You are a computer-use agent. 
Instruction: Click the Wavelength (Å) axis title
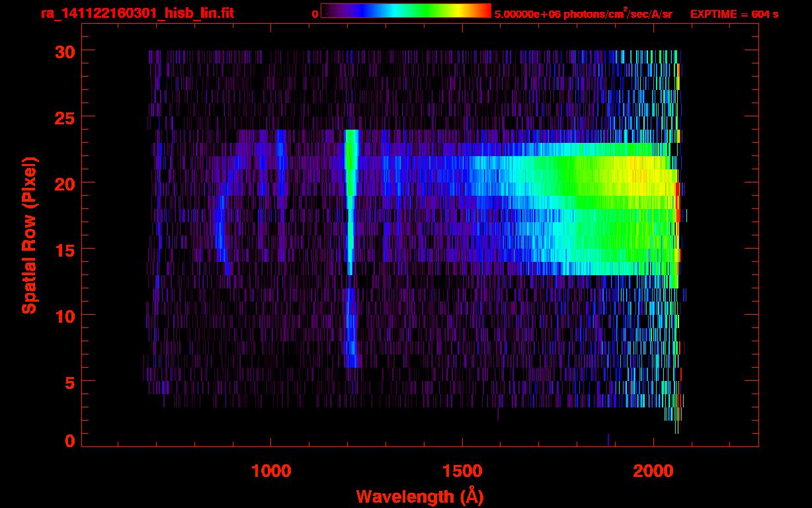[x=420, y=496]
